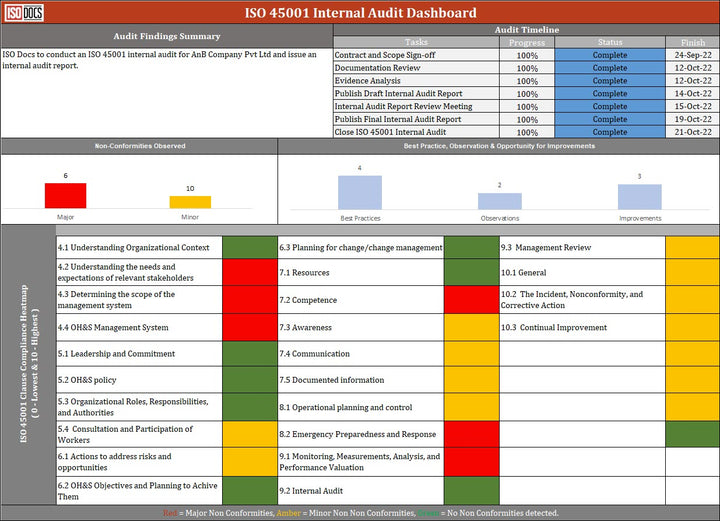Select the amber cell beside 10.1 General
This screenshot has height=521, width=720.
(692, 273)
